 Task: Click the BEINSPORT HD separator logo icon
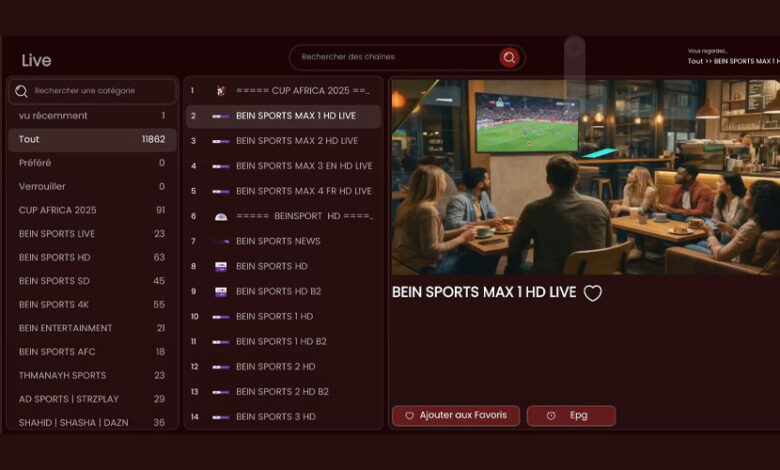click(221, 216)
